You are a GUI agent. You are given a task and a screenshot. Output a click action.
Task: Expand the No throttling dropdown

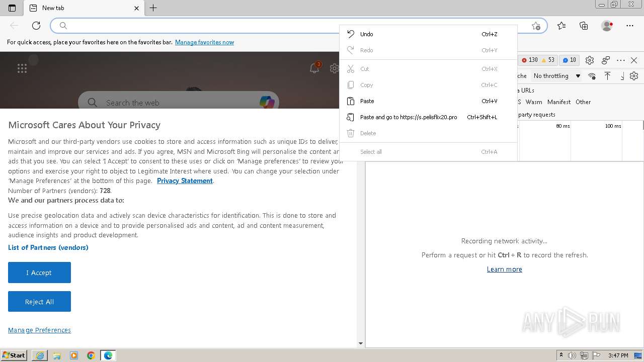point(557,76)
